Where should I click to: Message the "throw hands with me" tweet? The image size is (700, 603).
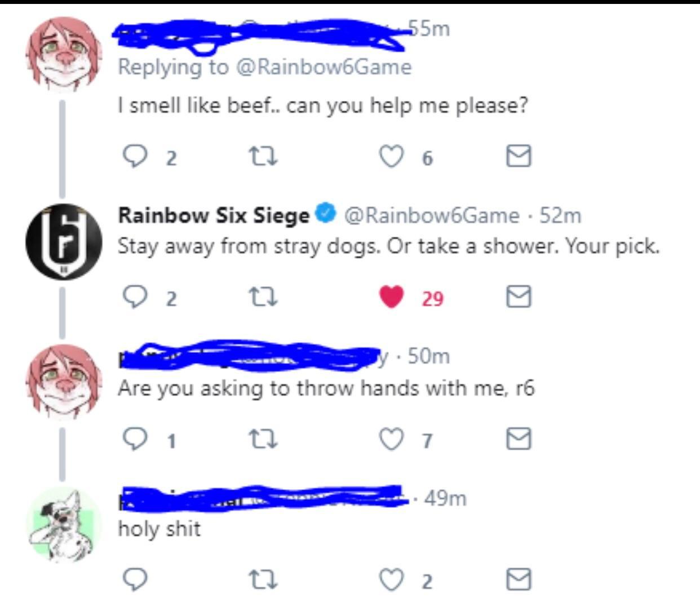(x=519, y=439)
